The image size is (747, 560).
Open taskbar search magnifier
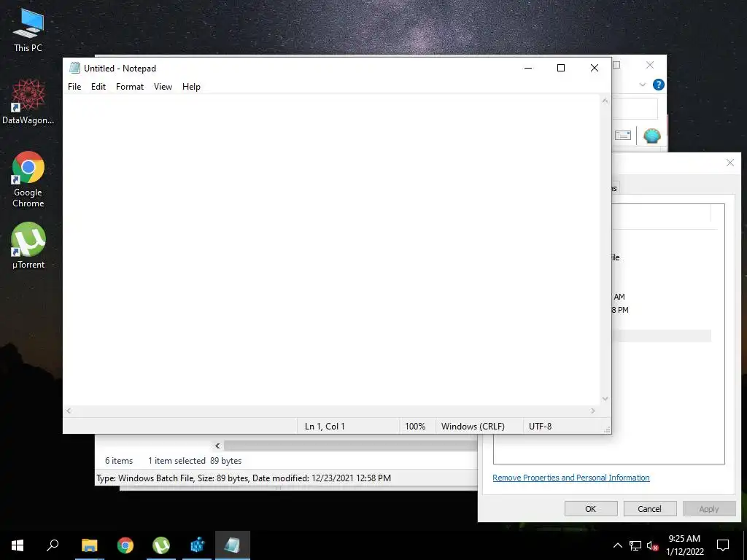click(x=53, y=545)
